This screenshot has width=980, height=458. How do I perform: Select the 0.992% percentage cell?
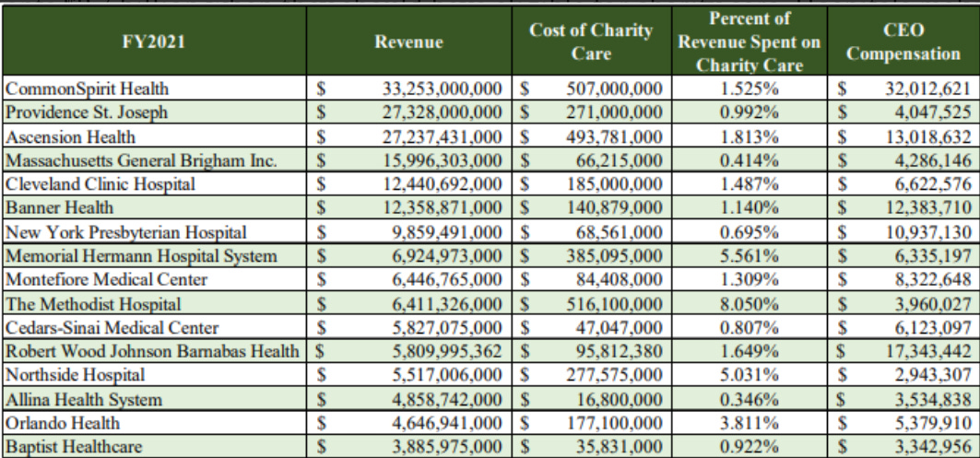tap(750, 112)
